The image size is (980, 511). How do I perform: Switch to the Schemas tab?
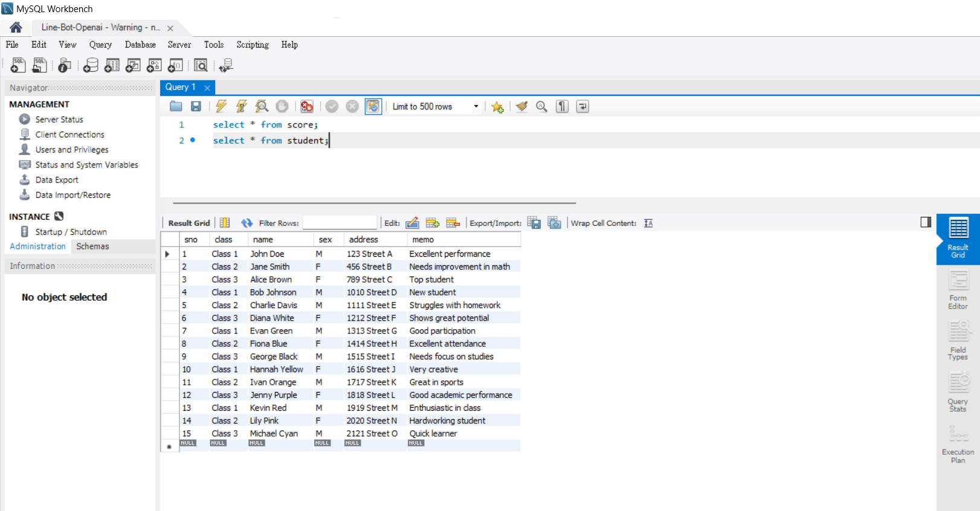tap(92, 246)
